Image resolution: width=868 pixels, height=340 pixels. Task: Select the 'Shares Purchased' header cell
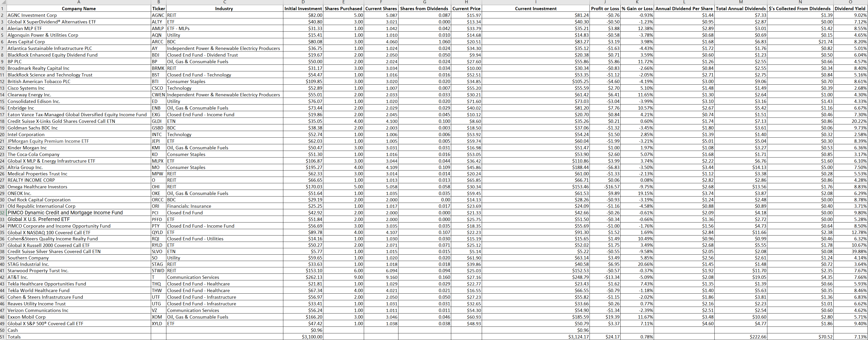click(x=344, y=8)
